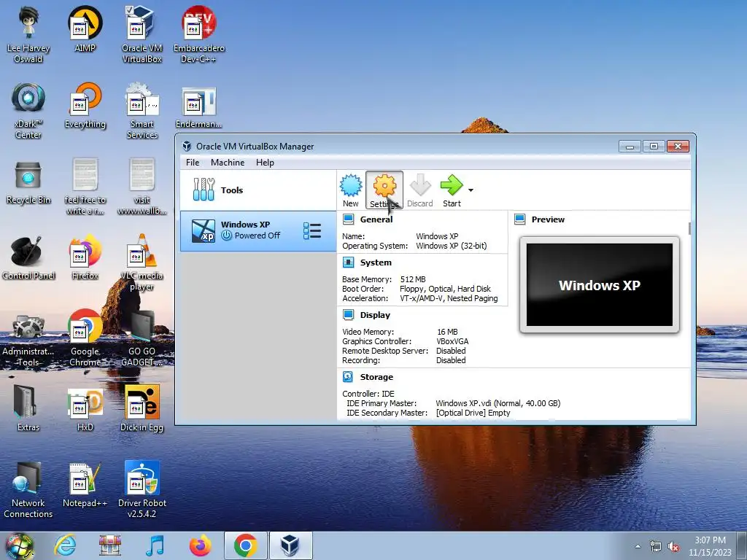
Task: Select the Control Panel desktop icon
Action: pyautogui.click(x=28, y=257)
